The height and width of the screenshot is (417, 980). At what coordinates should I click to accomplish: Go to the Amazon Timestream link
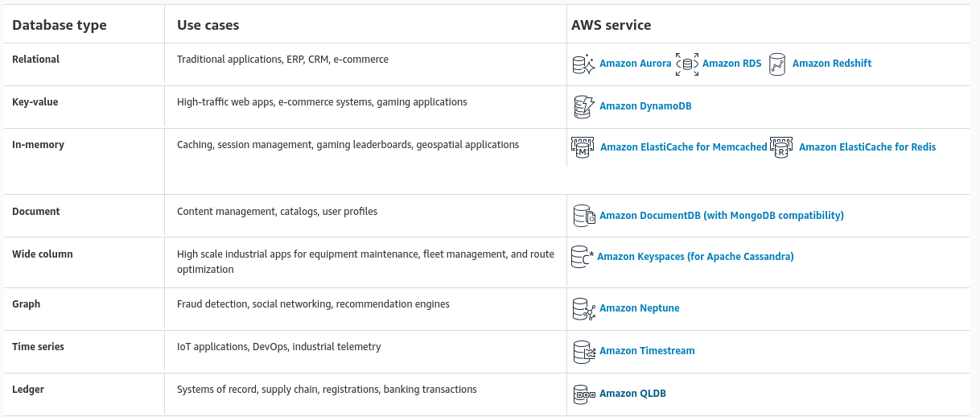647,351
